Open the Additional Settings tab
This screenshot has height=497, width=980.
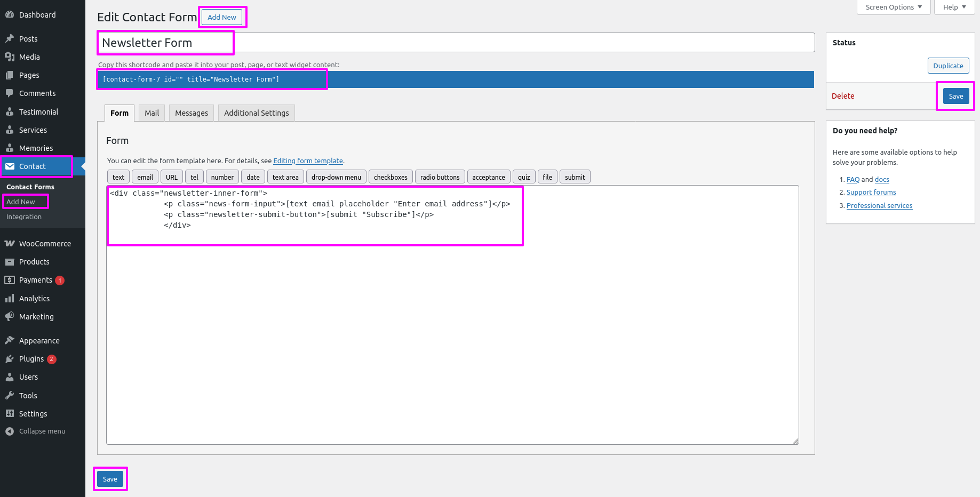[256, 113]
